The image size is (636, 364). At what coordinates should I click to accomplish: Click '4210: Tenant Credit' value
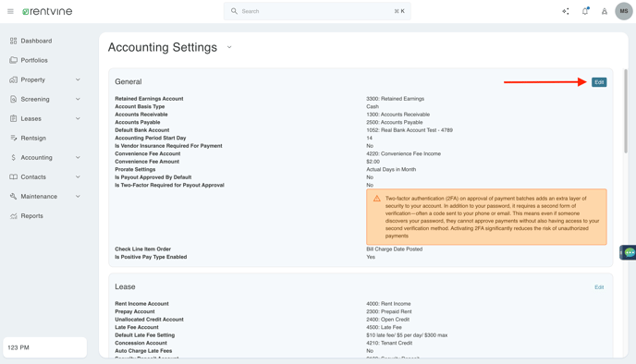389,343
